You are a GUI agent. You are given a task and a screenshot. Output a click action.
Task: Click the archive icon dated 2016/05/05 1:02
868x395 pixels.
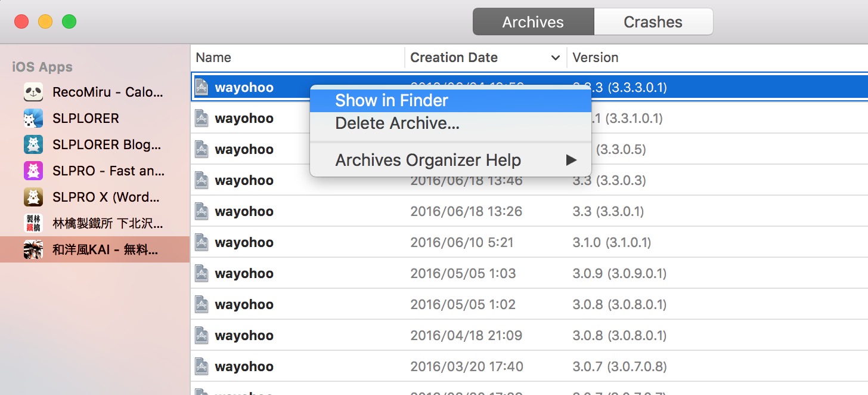(201, 304)
